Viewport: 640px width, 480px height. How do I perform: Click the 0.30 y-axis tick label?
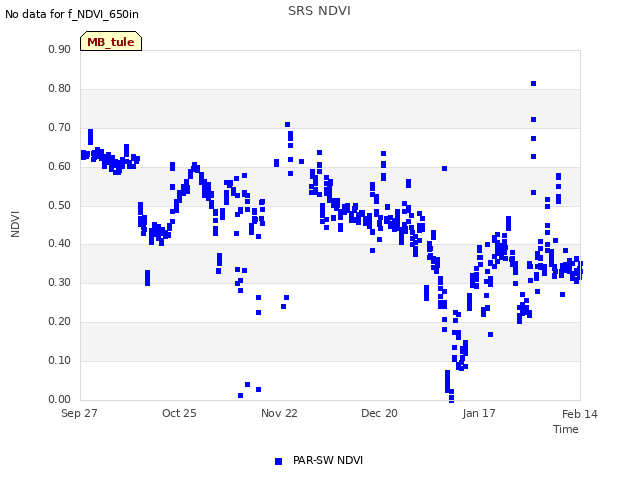tap(60, 282)
